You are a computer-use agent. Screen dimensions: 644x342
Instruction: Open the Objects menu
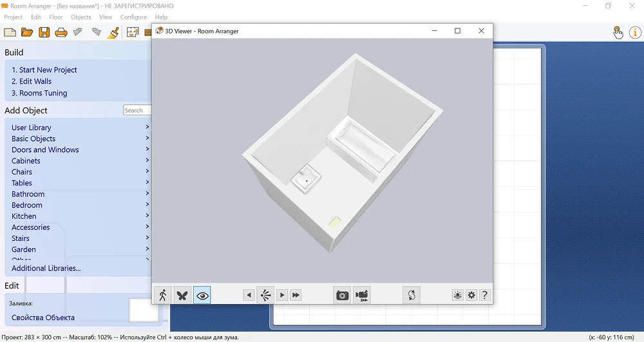click(x=80, y=17)
